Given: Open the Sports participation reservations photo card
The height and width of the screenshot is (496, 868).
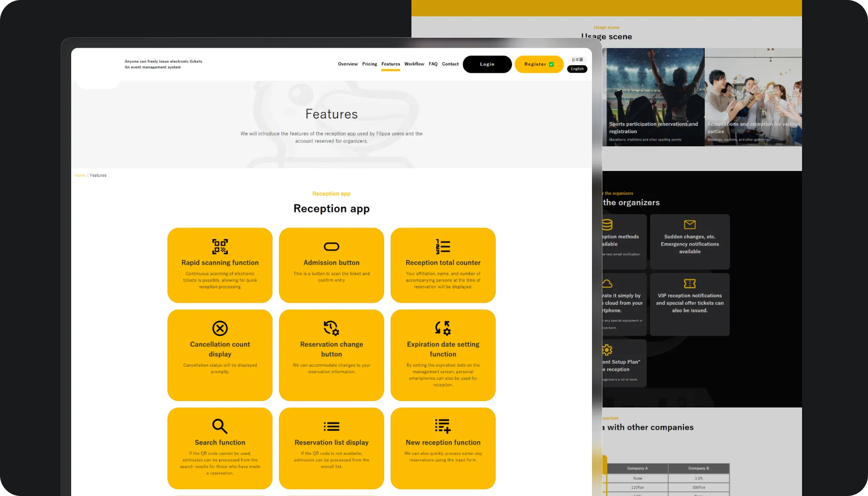Looking at the screenshot, I should 655,97.
